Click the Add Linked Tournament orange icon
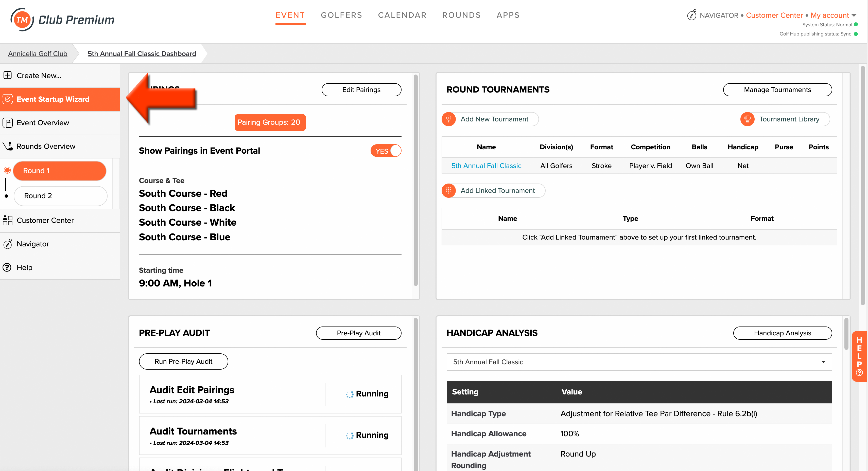 point(448,191)
